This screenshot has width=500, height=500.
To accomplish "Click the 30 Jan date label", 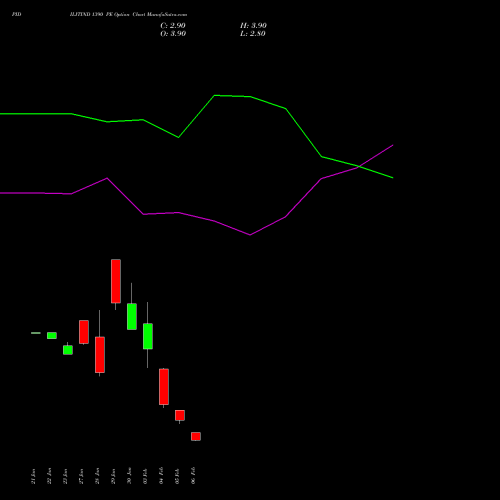I will pos(129,476).
